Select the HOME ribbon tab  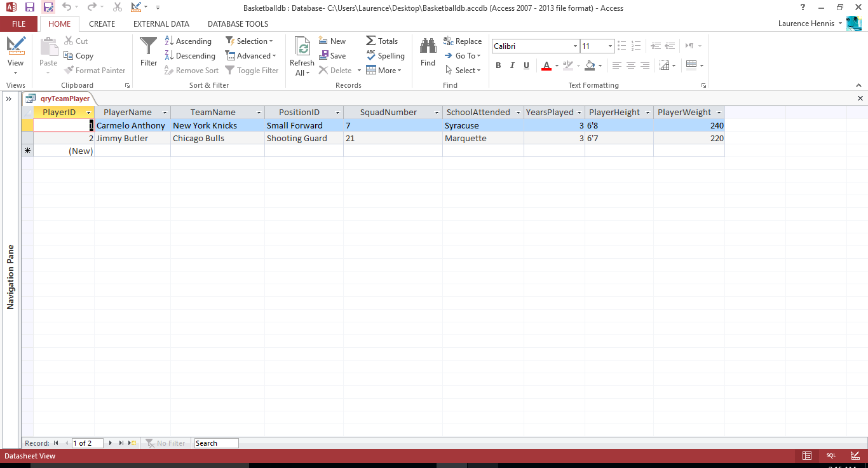click(60, 24)
